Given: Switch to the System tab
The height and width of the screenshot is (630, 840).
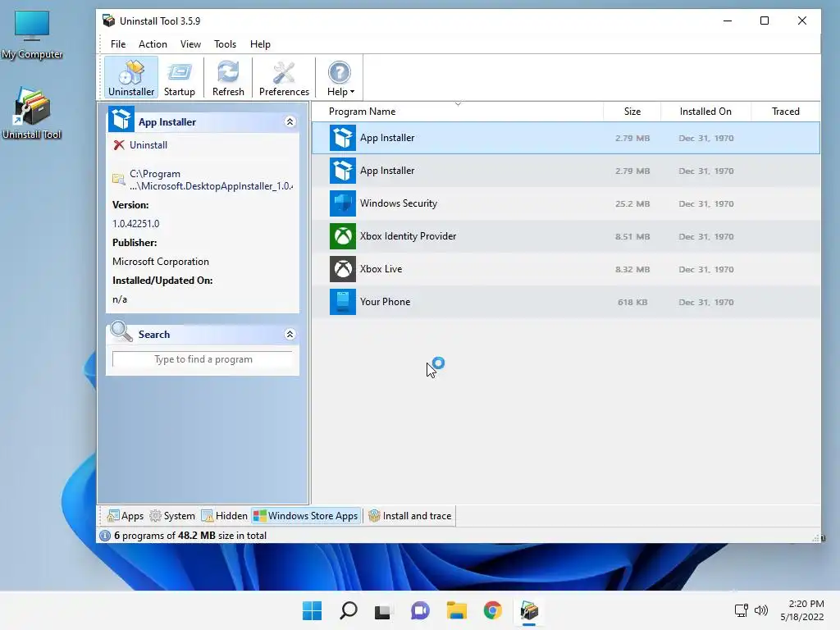Looking at the screenshot, I should tap(172, 516).
